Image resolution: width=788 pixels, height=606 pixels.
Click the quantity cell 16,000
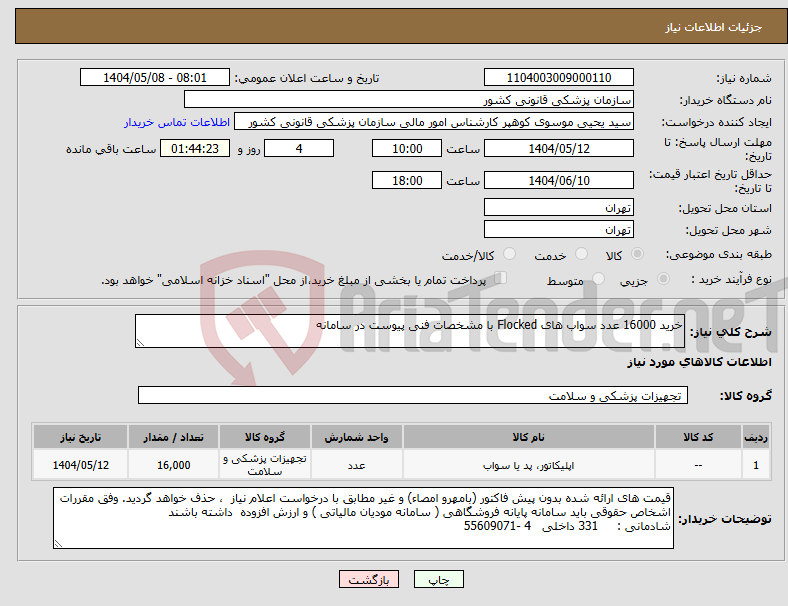173,465
